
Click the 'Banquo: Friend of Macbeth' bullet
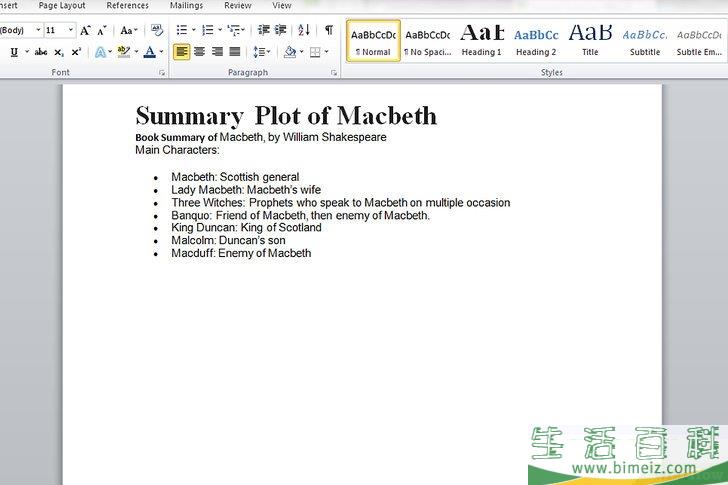(300, 215)
